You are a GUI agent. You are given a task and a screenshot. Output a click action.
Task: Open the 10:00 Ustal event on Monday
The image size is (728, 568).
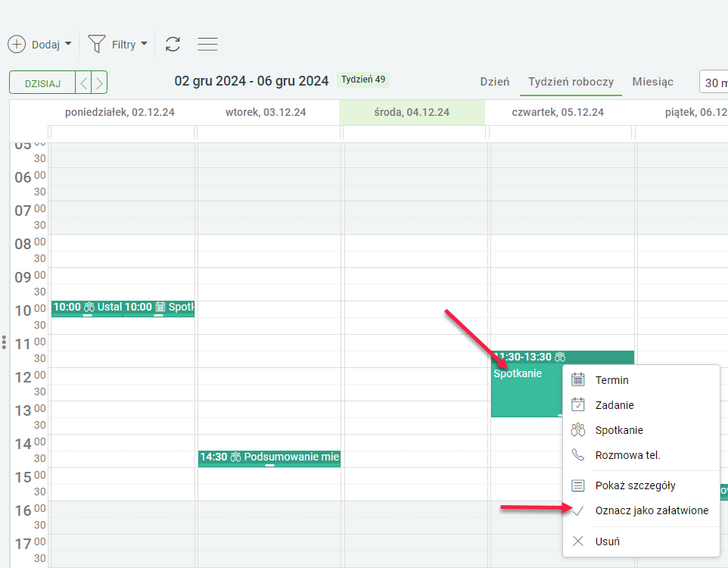point(87,308)
